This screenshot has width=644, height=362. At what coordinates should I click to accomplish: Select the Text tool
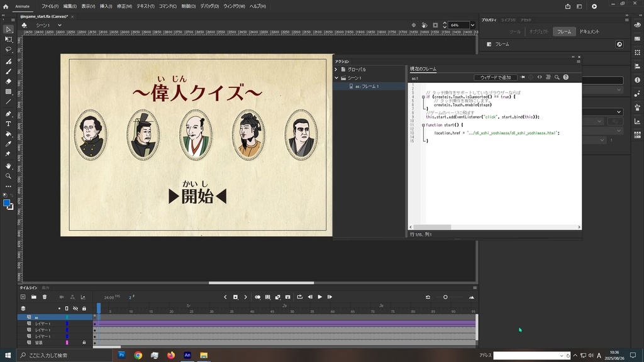coord(8,124)
